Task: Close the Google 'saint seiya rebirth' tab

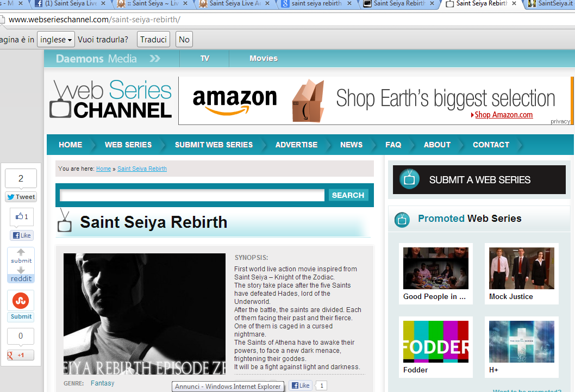Action: tap(349, 3)
